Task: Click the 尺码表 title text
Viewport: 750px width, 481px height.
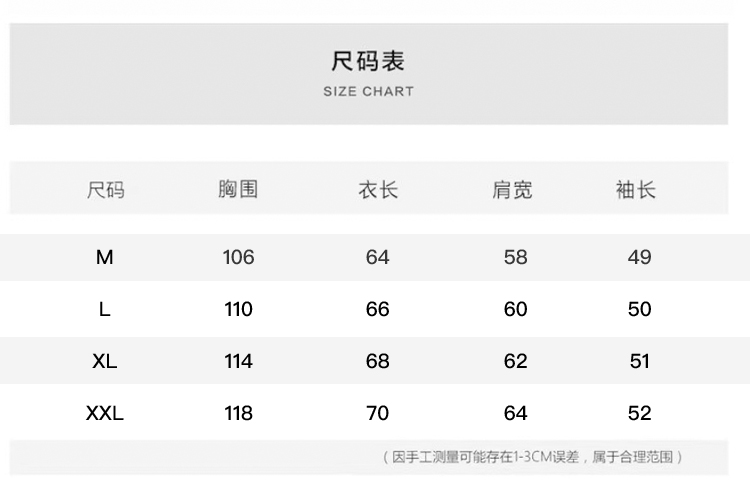Action: click(x=368, y=61)
